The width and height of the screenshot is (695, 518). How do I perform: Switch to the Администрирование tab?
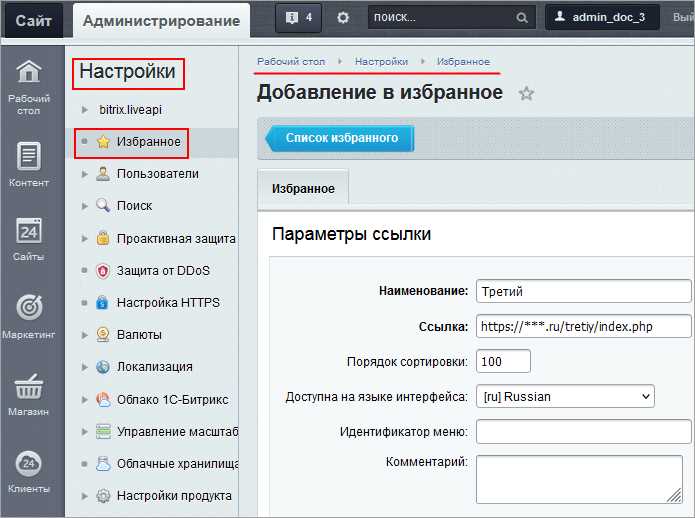161,20
